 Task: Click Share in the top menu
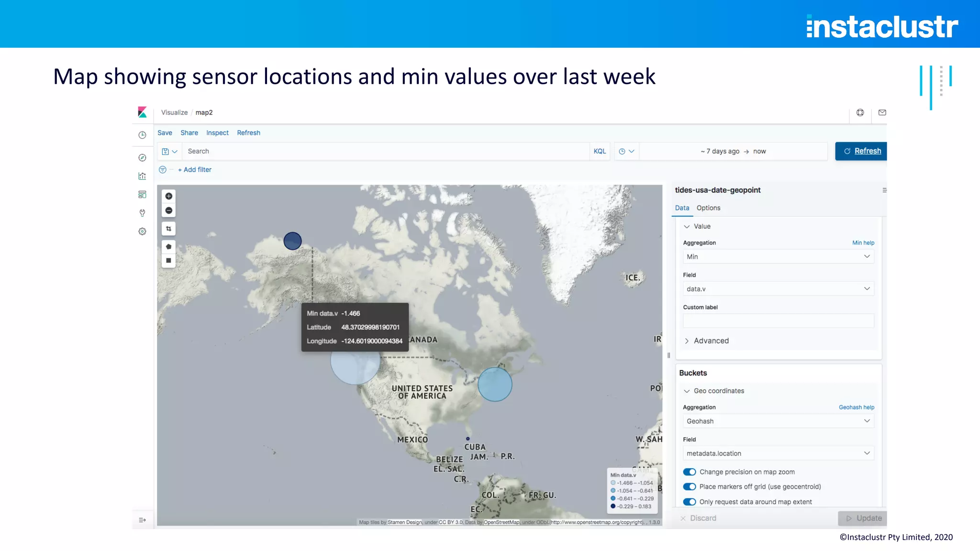point(189,133)
